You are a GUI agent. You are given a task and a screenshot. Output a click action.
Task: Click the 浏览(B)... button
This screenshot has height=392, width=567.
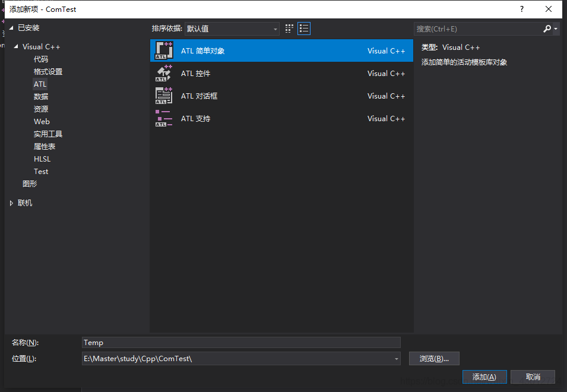pos(434,358)
